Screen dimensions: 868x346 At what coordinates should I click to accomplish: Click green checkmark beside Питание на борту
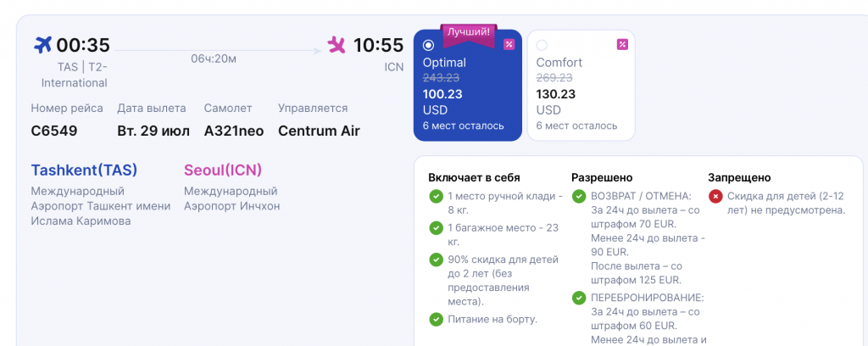(437, 319)
